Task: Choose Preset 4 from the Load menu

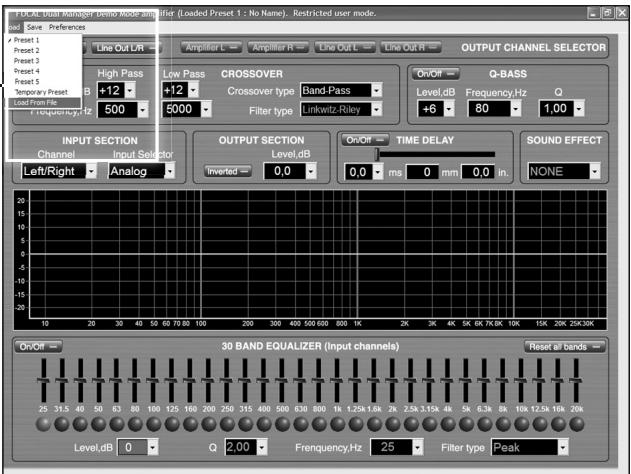Action: point(27,71)
